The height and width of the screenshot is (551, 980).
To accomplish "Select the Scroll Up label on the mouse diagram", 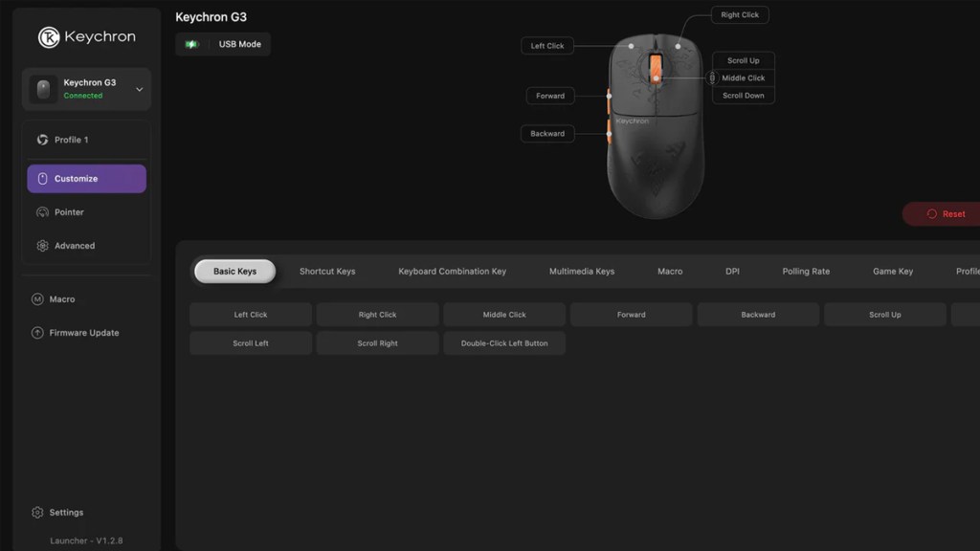I will 743,60.
